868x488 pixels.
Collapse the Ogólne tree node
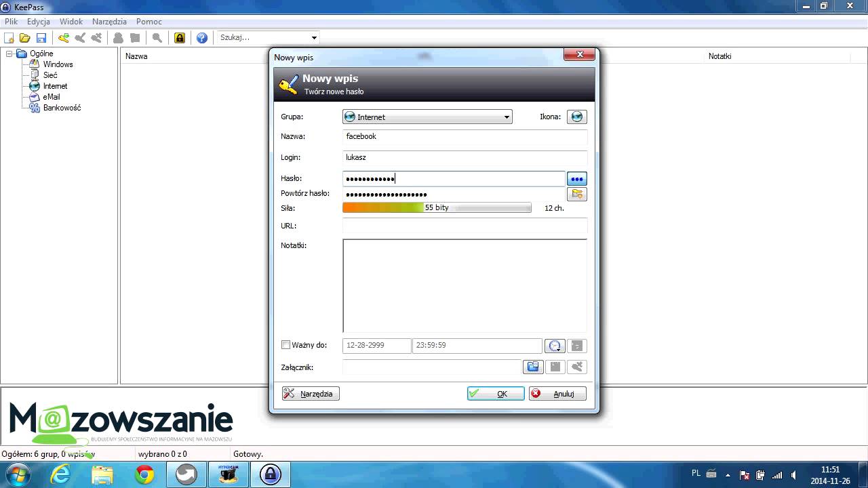(x=9, y=54)
